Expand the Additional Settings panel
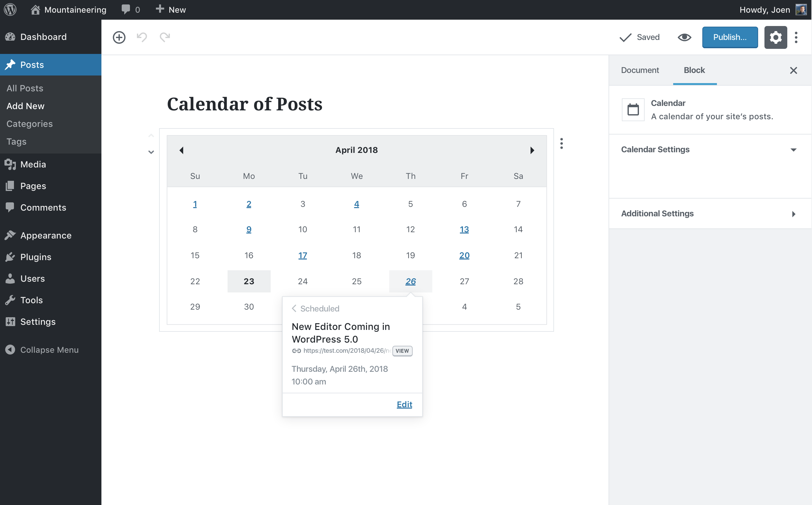The width and height of the screenshot is (812, 505). (710, 213)
